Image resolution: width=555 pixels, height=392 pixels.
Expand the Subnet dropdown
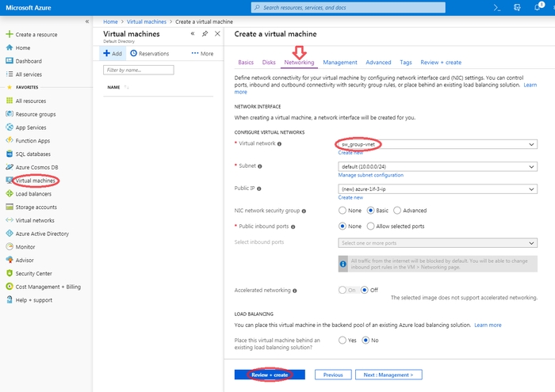pos(435,167)
